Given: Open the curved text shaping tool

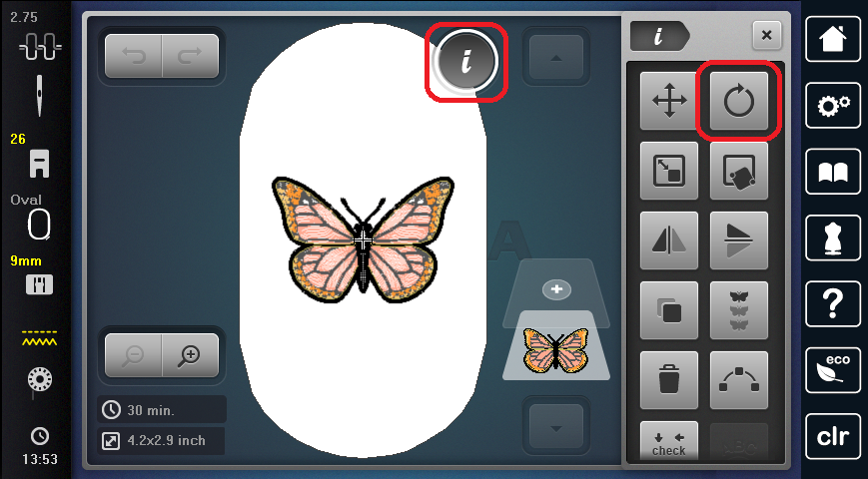Looking at the screenshot, I should point(739,380).
